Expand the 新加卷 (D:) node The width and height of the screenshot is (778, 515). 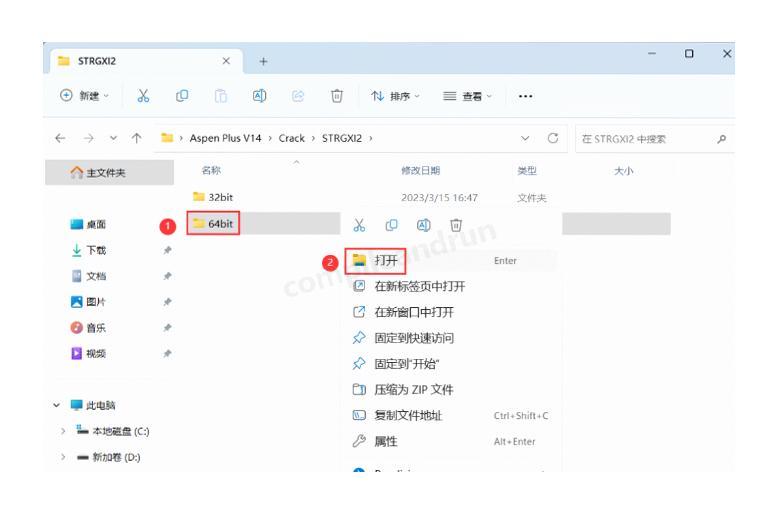pyautogui.click(x=63, y=457)
